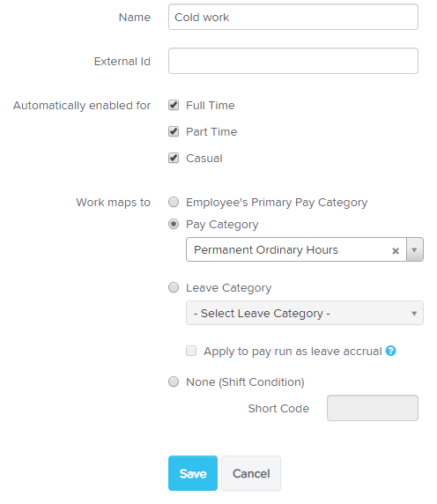Screen dimensions: 437x504
Task: Click into the External Id text field
Action: (x=293, y=61)
